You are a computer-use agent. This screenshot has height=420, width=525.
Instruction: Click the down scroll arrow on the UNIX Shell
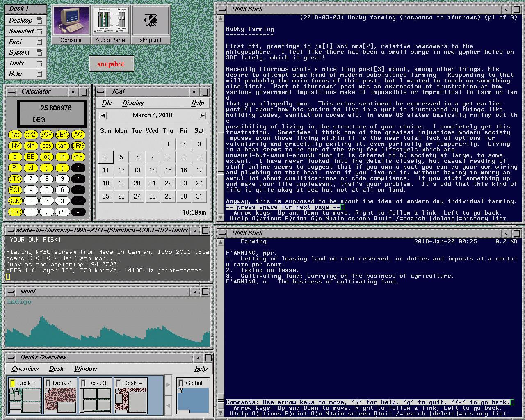(x=220, y=218)
